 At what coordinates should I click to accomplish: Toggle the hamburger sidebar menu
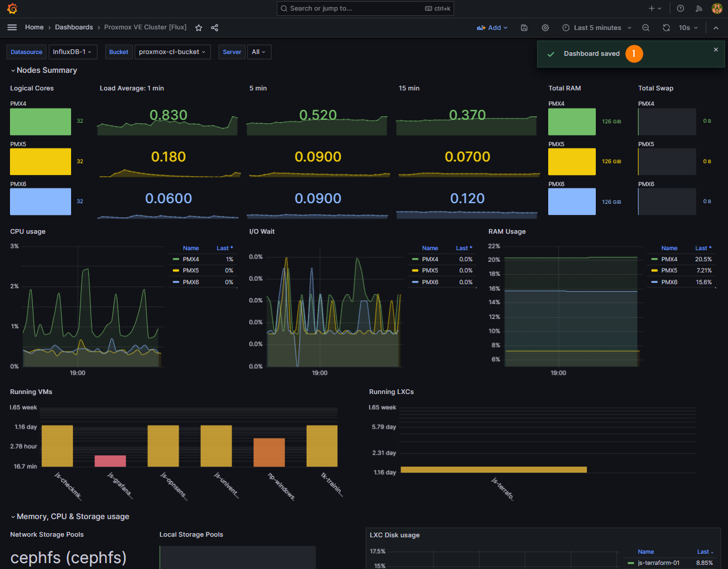coord(12,28)
